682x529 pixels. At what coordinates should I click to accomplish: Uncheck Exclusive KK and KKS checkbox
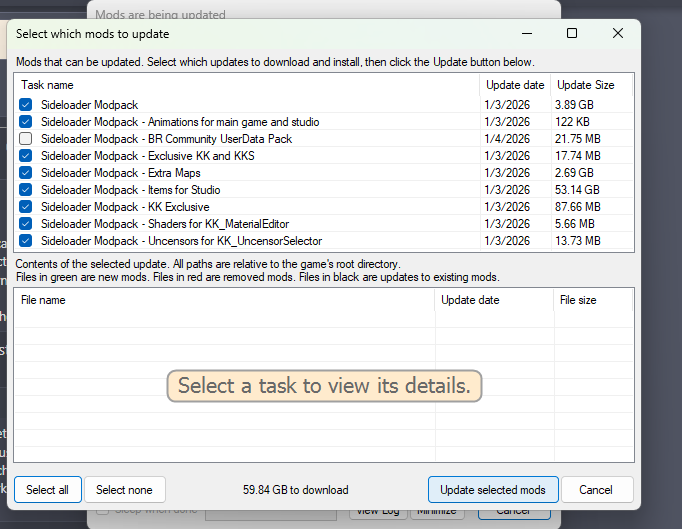point(25,156)
